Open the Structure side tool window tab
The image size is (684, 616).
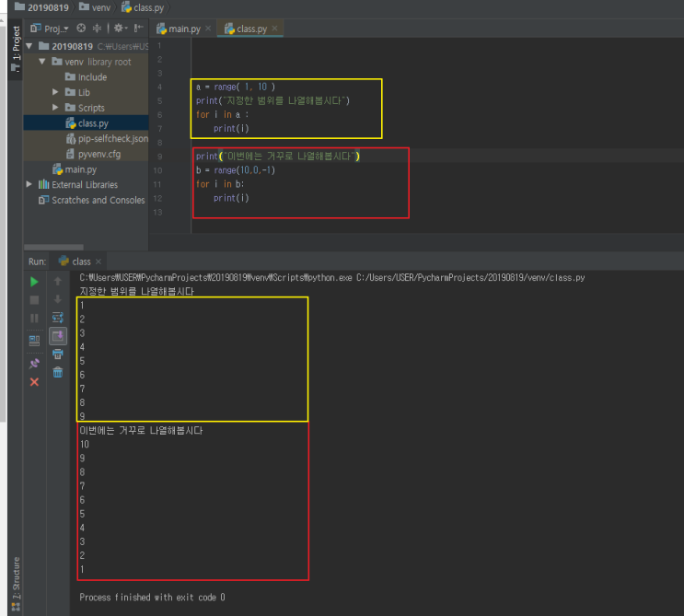(16, 583)
